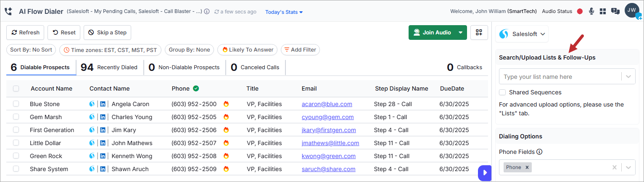Sort by the Account Name column header
Viewport: 644px width, 182px height.
pyautogui.click(x=51, y=88)
